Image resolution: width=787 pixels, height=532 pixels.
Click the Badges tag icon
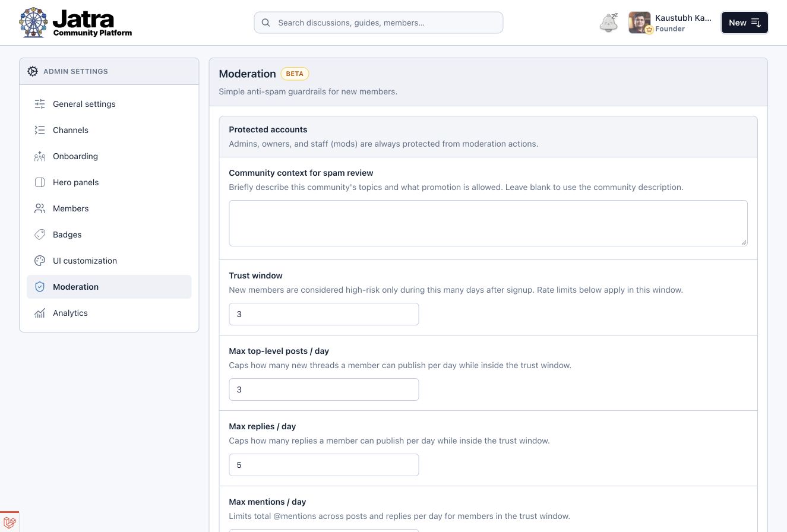(40, 235)
